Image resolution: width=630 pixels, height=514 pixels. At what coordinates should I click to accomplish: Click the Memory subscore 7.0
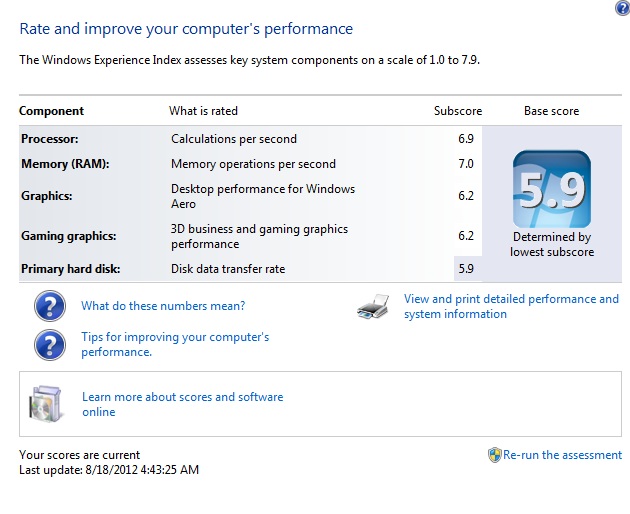click(466, 164)
